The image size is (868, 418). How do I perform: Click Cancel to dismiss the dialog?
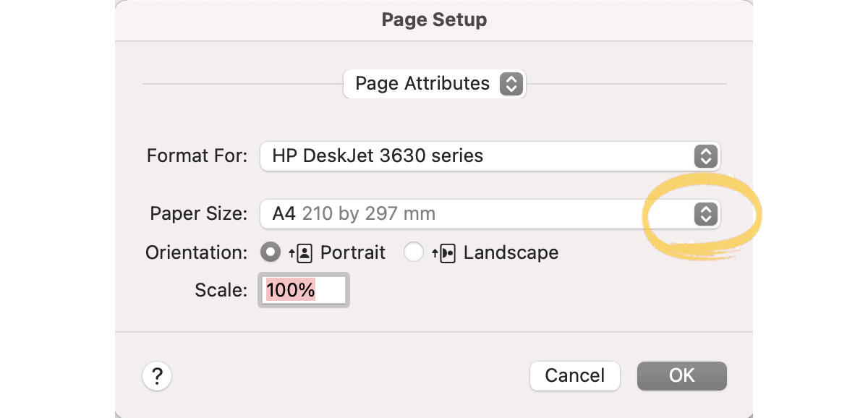coord(574,376)
